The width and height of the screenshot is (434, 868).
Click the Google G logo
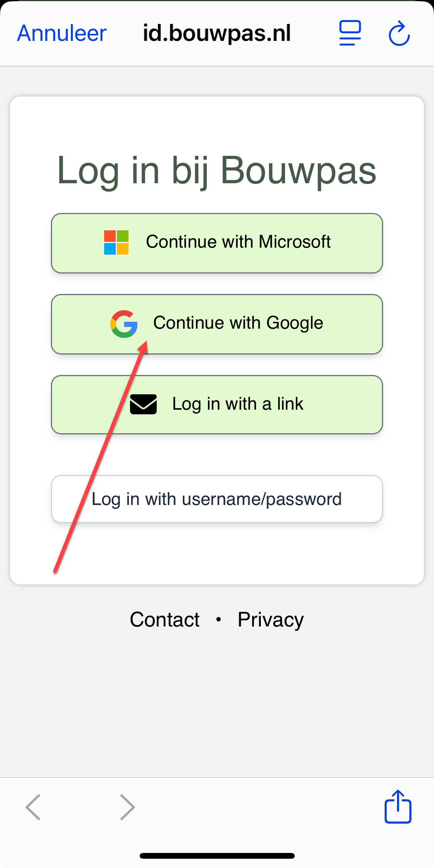pyautogui.click(x=124, y=324)
